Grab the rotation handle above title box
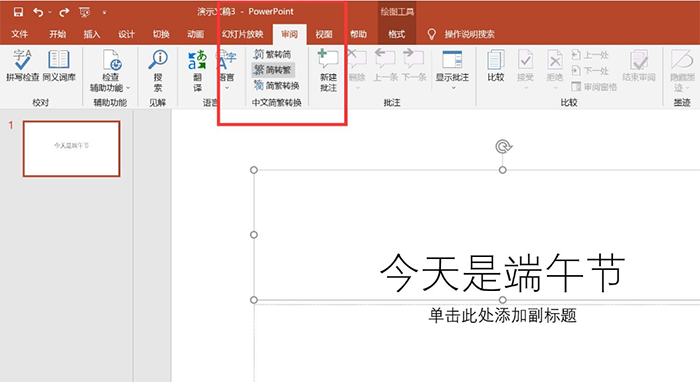This screenshot has width=700, height=382. (503, 146)
